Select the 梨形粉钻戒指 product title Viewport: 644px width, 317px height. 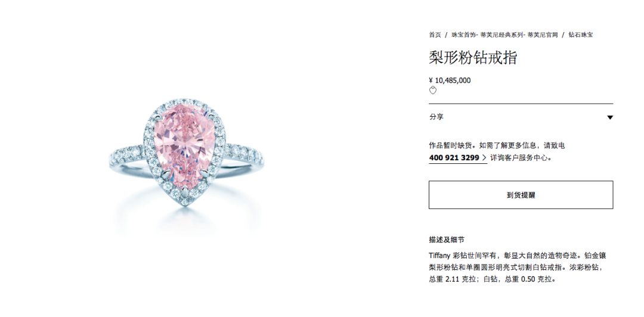point(473,58)
